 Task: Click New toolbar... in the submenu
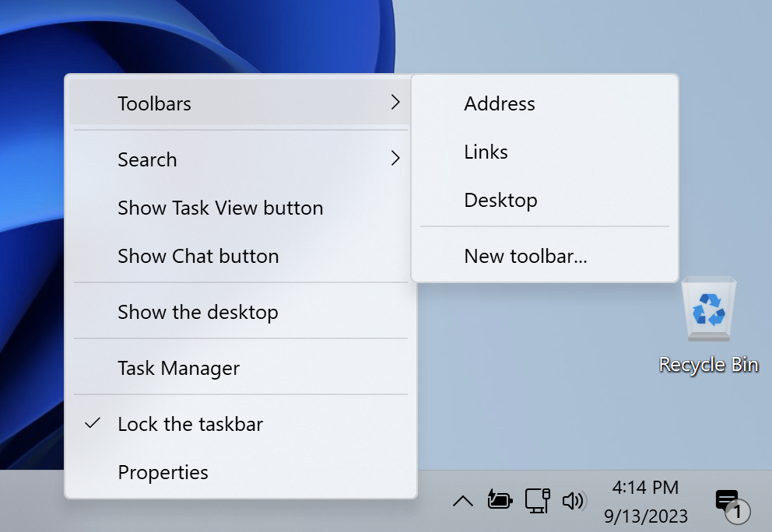coord(525,257)
